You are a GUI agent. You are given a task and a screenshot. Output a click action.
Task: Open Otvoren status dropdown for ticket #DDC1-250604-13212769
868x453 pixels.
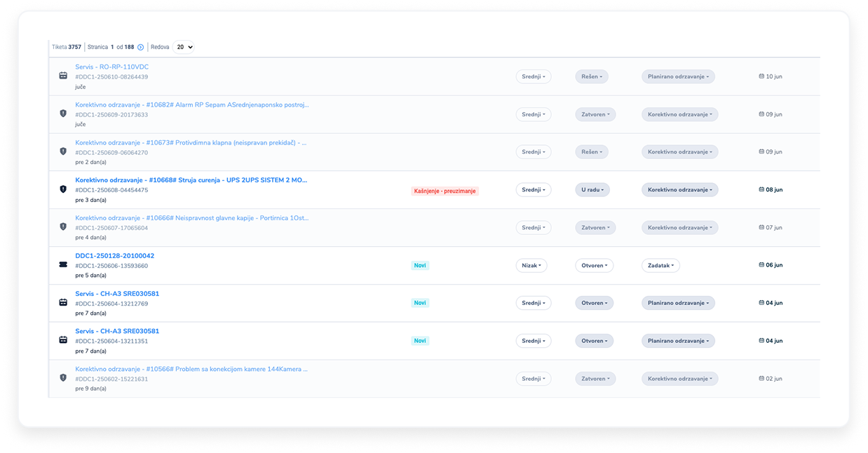[595, 303]
